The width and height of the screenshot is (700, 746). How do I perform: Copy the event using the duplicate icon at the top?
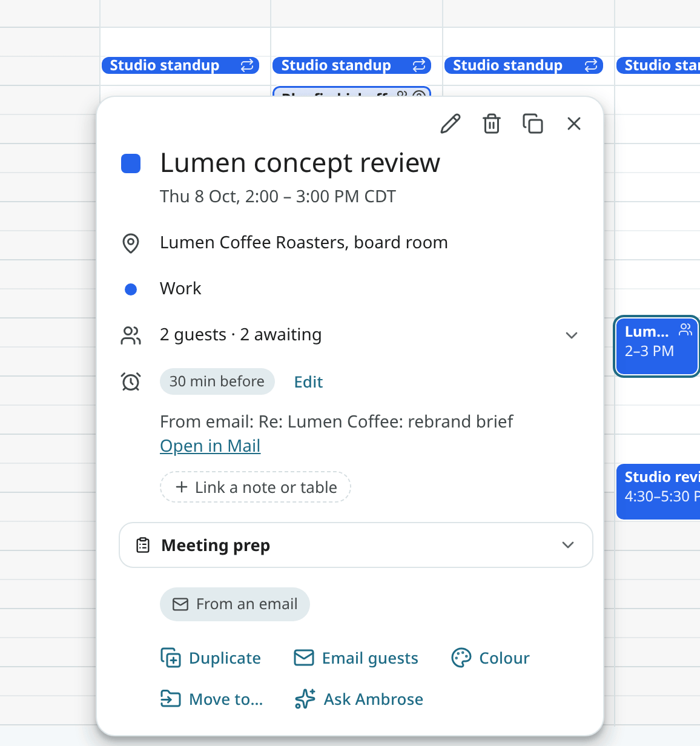(x=533, y=124)
